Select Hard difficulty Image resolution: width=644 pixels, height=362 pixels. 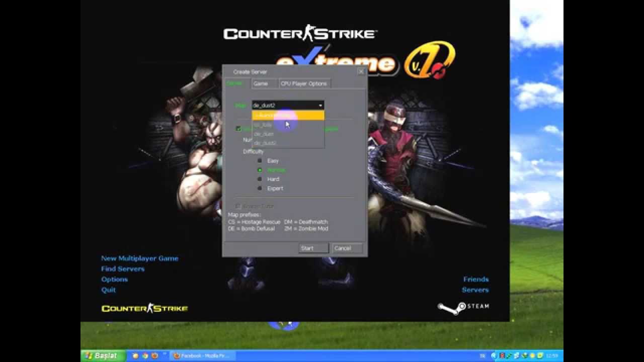tap(268, 179)
